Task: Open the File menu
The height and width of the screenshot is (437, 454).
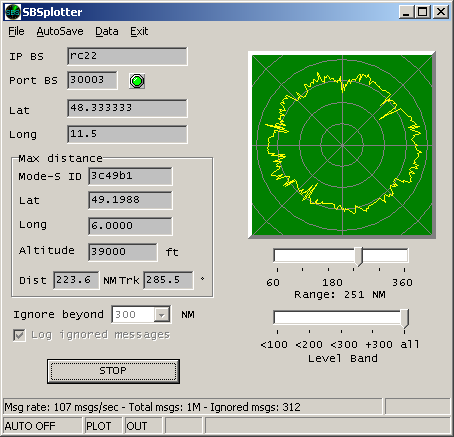Action: coord(16,31)
